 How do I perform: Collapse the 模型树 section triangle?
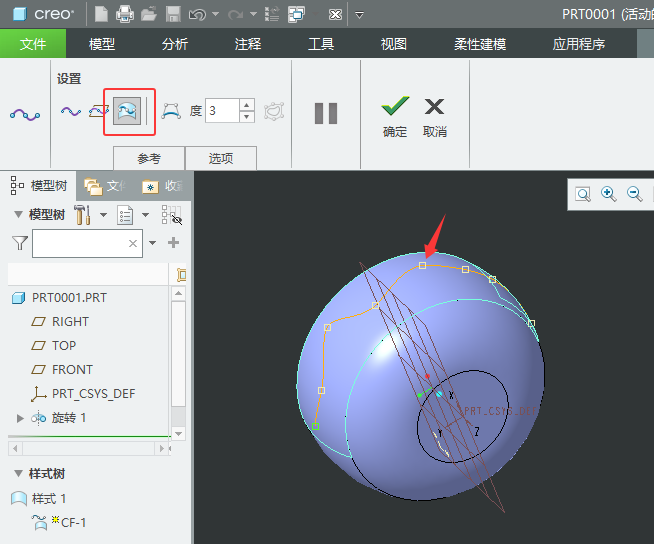(x=18, y=215)
